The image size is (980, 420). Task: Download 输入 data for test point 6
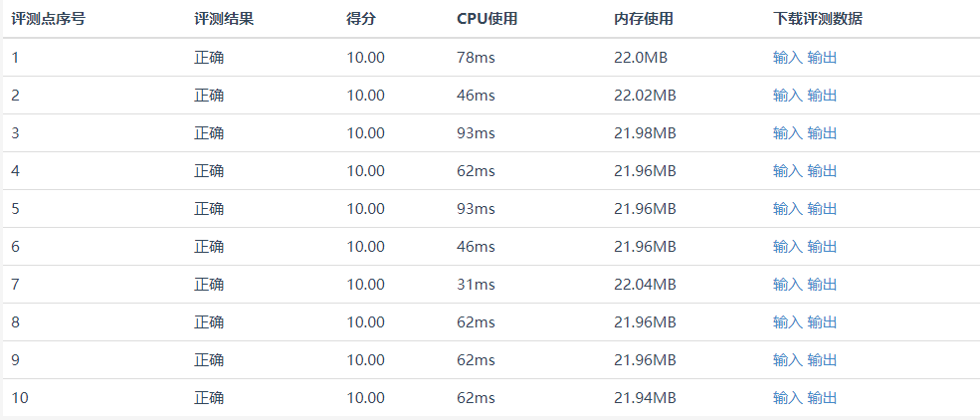click(788, 246)
